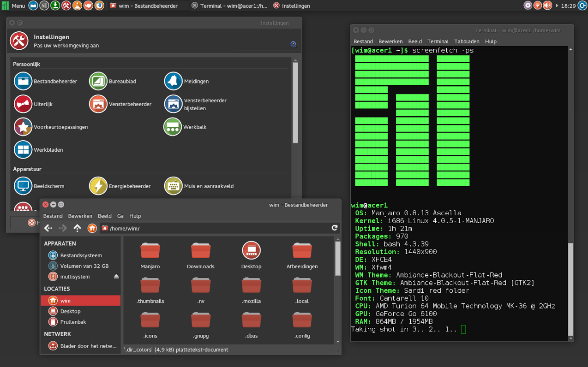
Task: Reload the current folder view
Action: 335,228
